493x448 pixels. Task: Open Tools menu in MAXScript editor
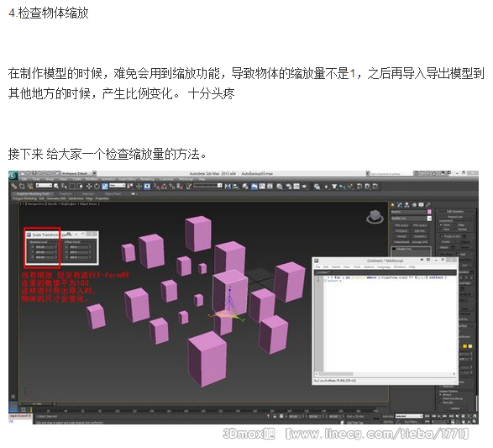[x=357, y=266]
